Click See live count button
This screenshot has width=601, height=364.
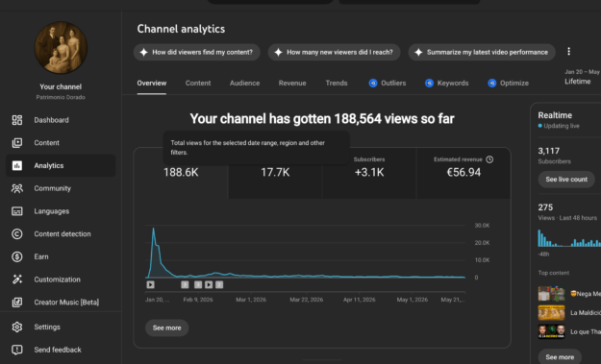(x=566, y=180)
